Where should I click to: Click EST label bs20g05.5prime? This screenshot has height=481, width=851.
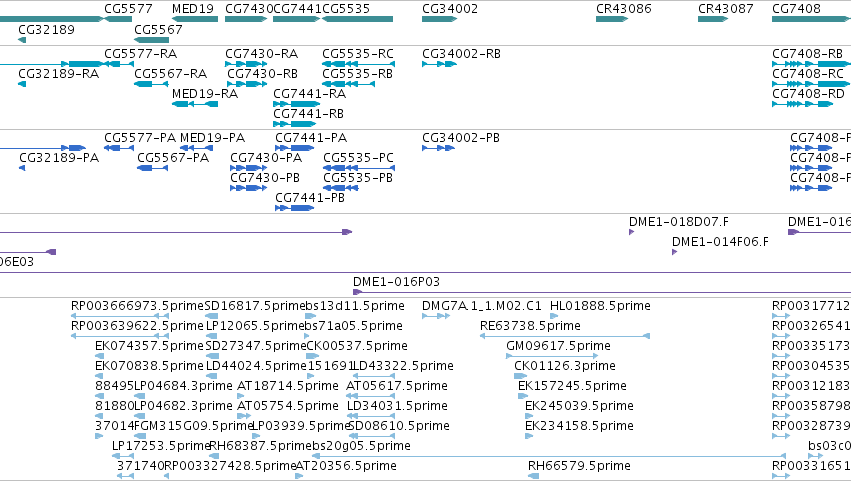[x=361, y=446]
